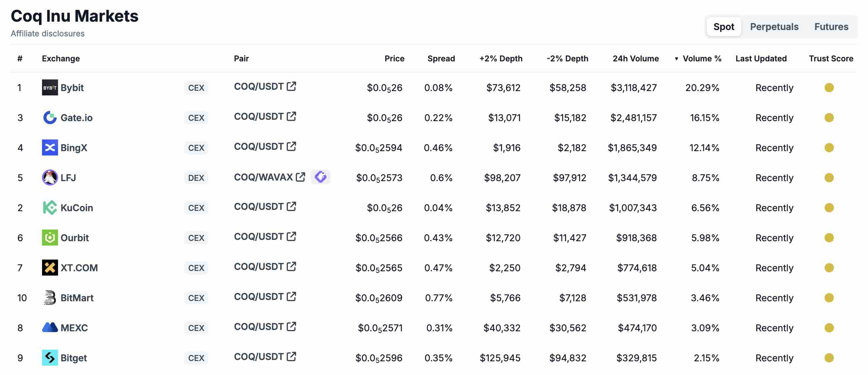Select the Ourbit exchange logo
The image size is (868, 375).
pos(50,238)
